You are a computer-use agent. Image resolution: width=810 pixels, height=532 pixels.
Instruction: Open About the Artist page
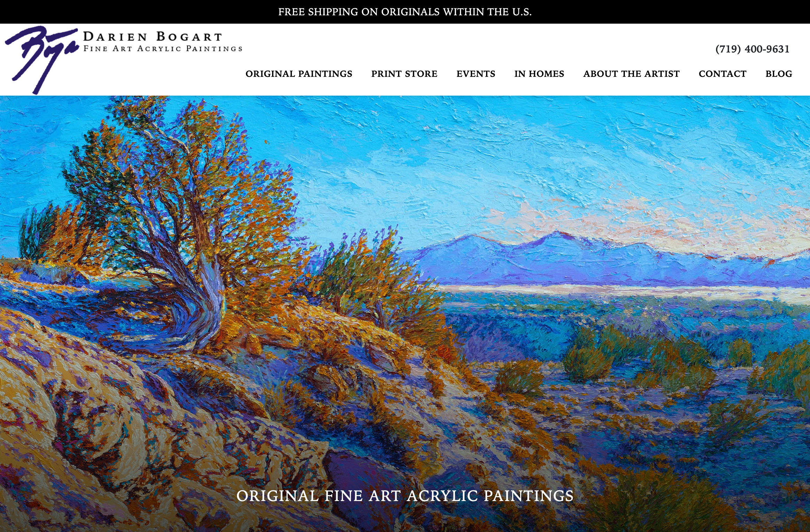[x=632, y=74]
